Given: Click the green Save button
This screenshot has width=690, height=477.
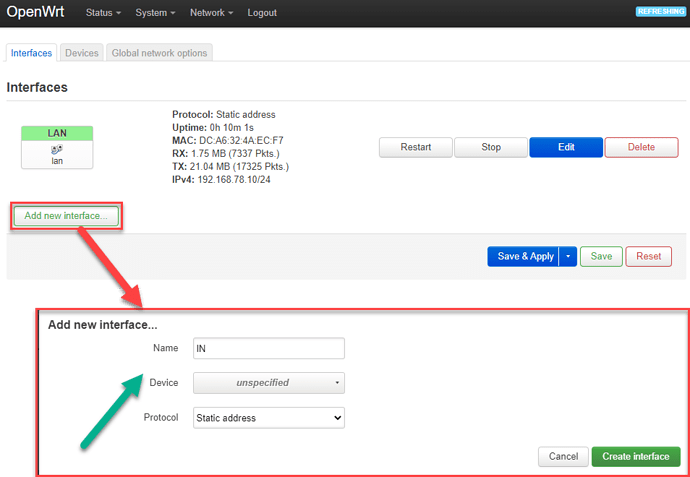Looking at the screenshot, I should point(601,256).
